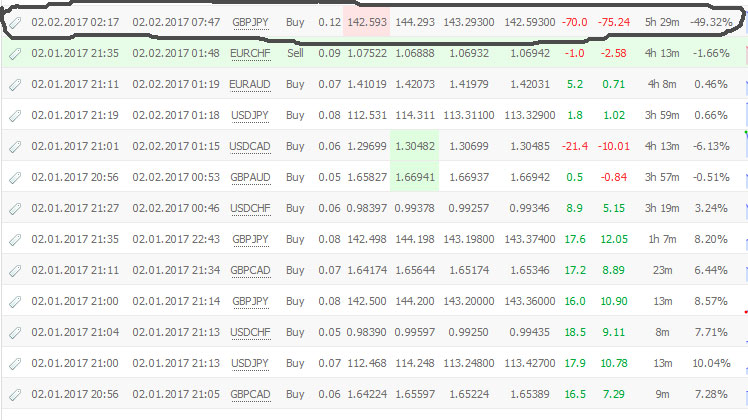This screenshot has width=748, height=420.
Task: Open the EURAUD symbol link
Action: pyautogui.click(x=249, y=84)
